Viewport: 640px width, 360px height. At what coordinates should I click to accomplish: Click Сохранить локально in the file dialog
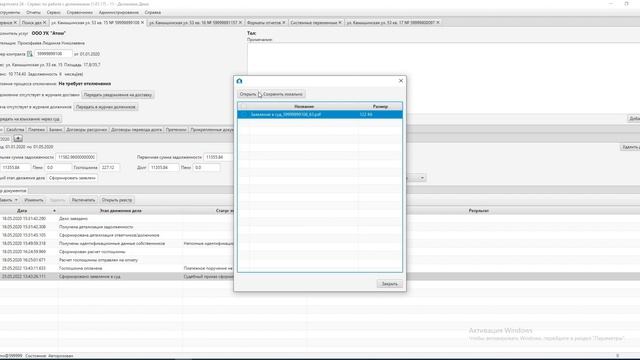[x=283, y=94]
